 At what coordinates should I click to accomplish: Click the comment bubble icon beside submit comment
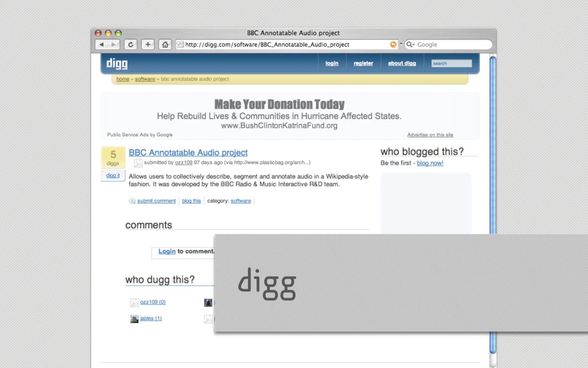tap(132, 201)
